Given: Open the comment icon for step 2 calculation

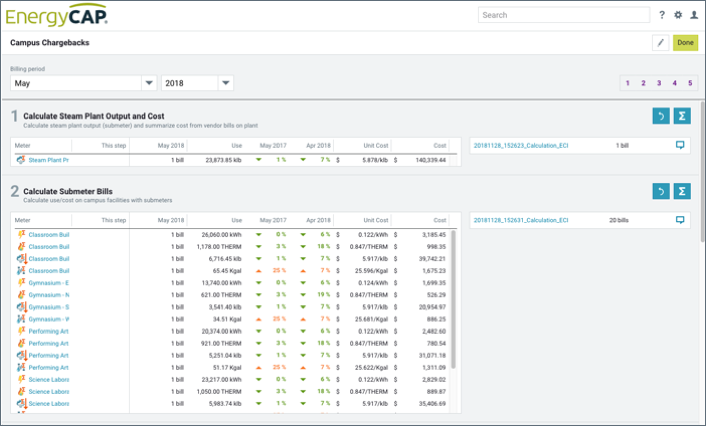Looking at the screenshot, I should pyautogui.click(x=680, y=220).
